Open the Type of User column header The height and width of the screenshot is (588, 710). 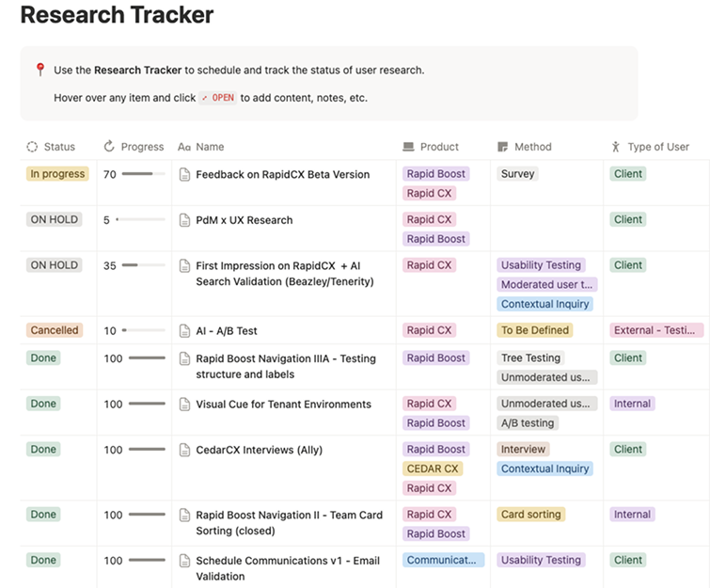click(650, 147)
